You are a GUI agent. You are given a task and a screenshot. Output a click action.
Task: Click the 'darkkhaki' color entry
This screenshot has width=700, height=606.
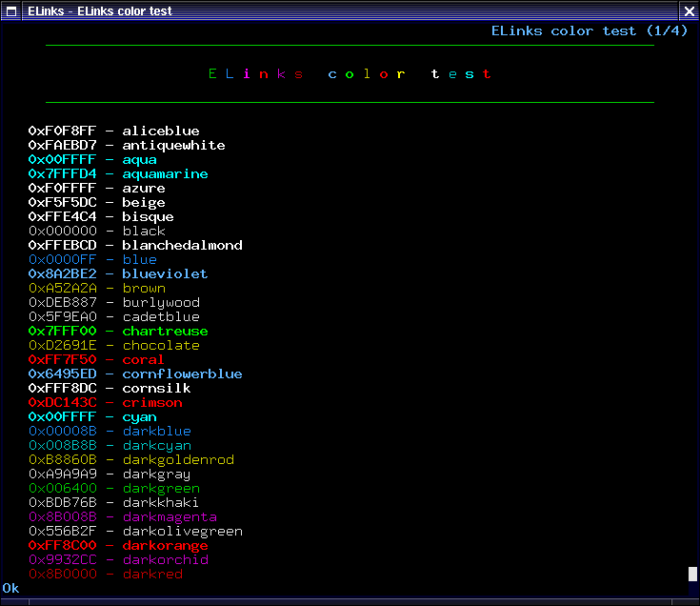pyautogui.click(x=113, y=502)
